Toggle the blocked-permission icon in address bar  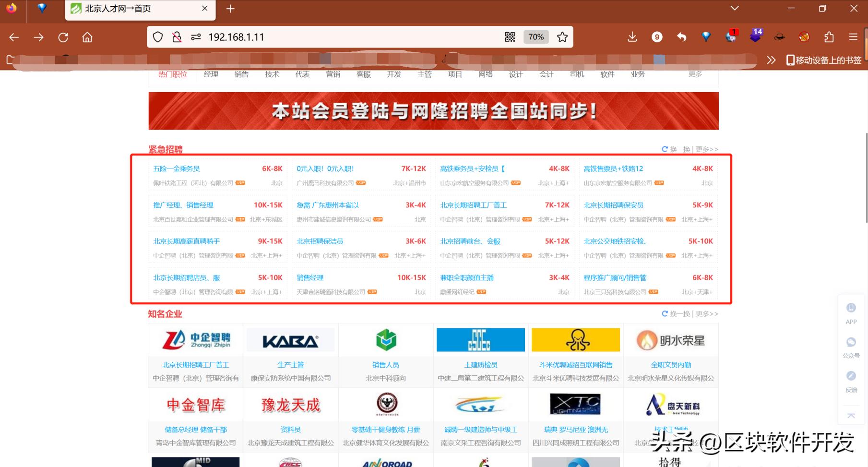click(177, 36)
